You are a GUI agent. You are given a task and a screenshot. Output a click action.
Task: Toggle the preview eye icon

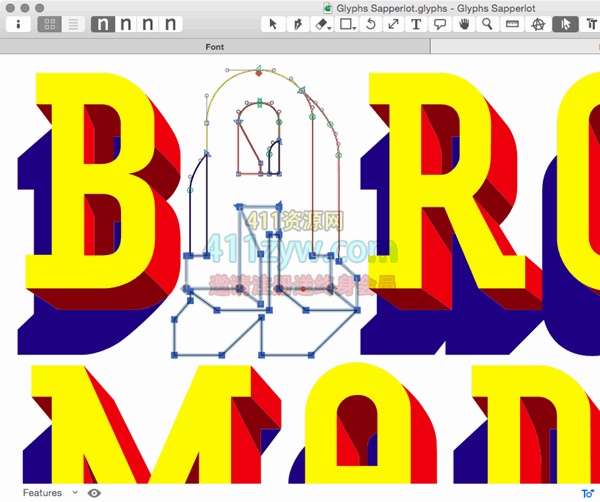(94, 492)
